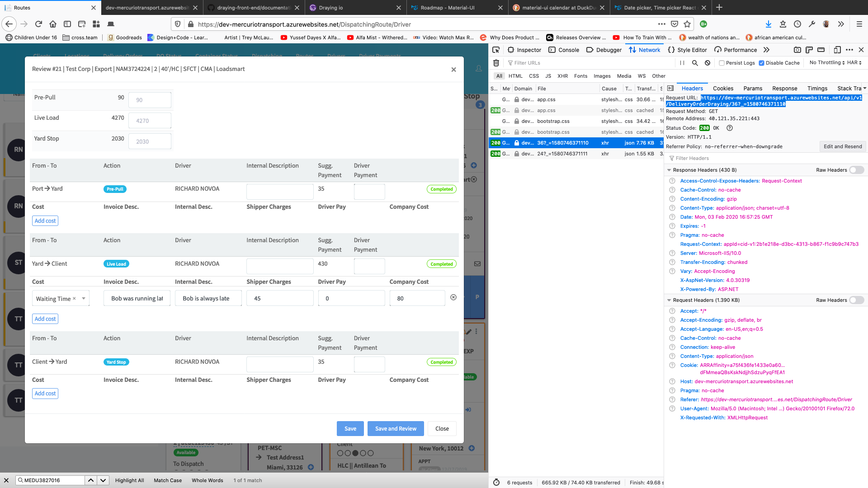Screen dimensions: 868x488
Task: Download icon in the Firefox toolbar
Action: click(x=768, y=24)
